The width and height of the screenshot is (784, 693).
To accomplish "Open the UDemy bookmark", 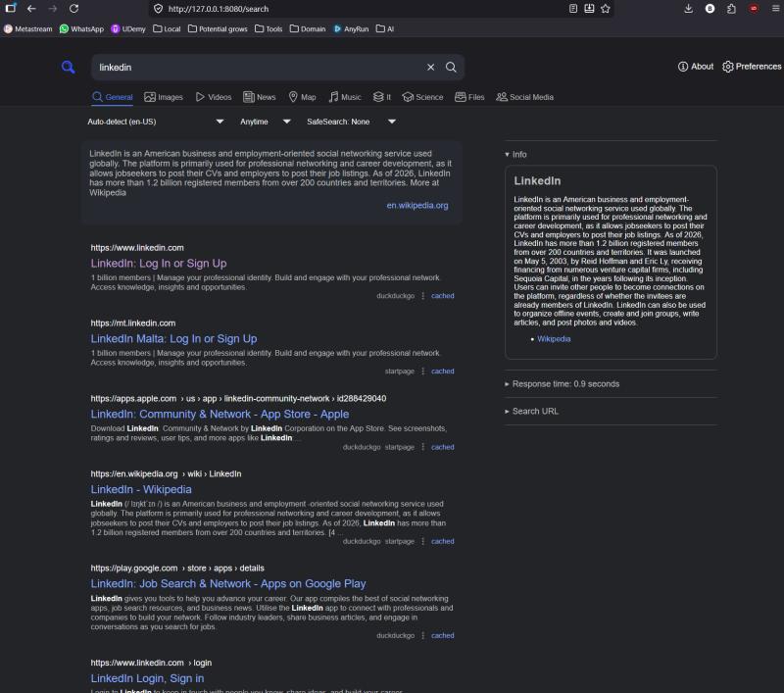I will [x=128, y=29].
